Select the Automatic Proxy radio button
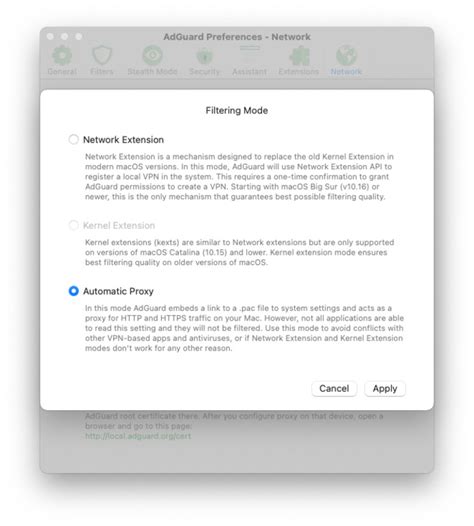The height and width of the screenshot is (526, 474). pyautogui.click(x=73, y=291)
